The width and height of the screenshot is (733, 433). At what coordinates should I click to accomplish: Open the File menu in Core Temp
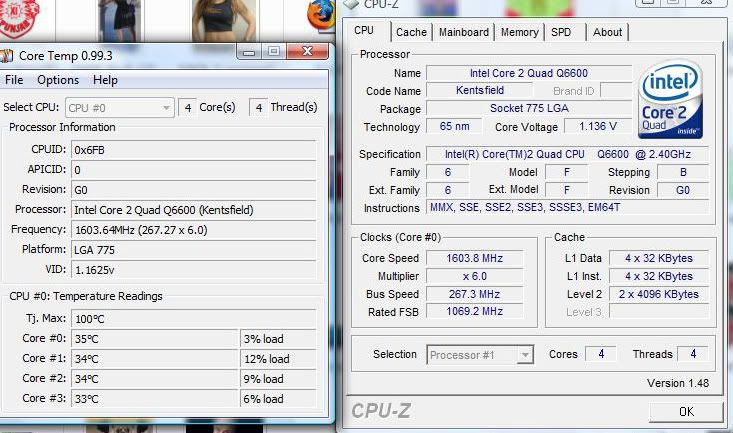[14, 80]
